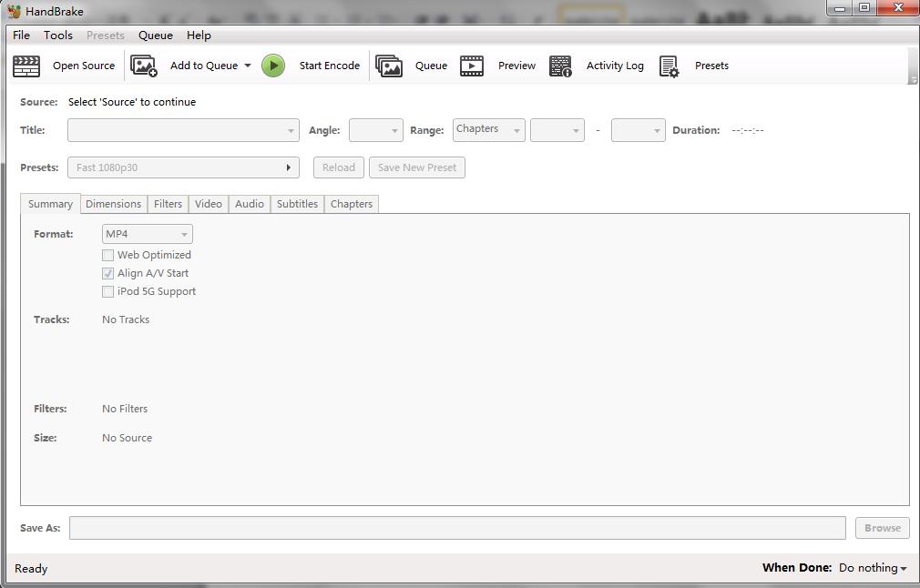Open the Range Chapters dropdown
Viewport: 920px width, 588px height.
[x=489, y=130]
